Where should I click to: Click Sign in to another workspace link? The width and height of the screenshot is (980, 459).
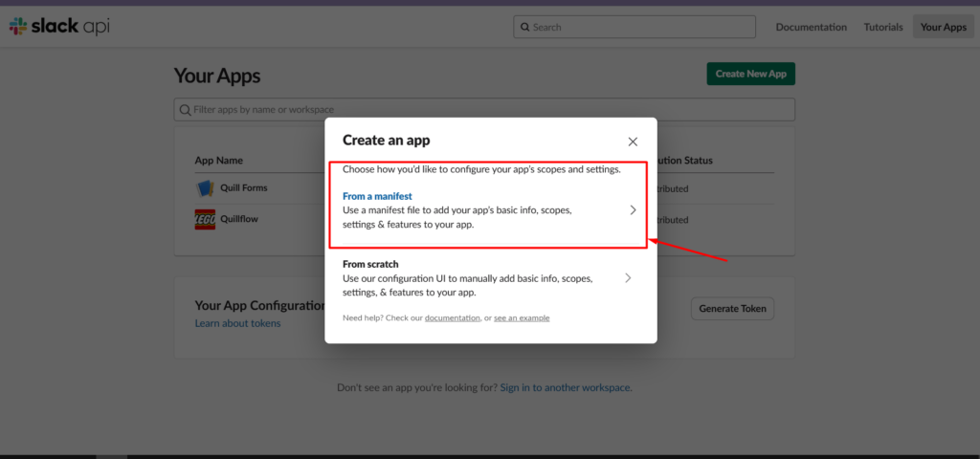click(565, 387)
